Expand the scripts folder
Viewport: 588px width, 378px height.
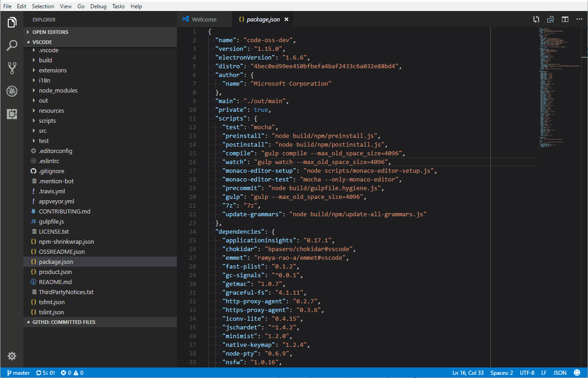pyautogui.click(x=100, y=121)
